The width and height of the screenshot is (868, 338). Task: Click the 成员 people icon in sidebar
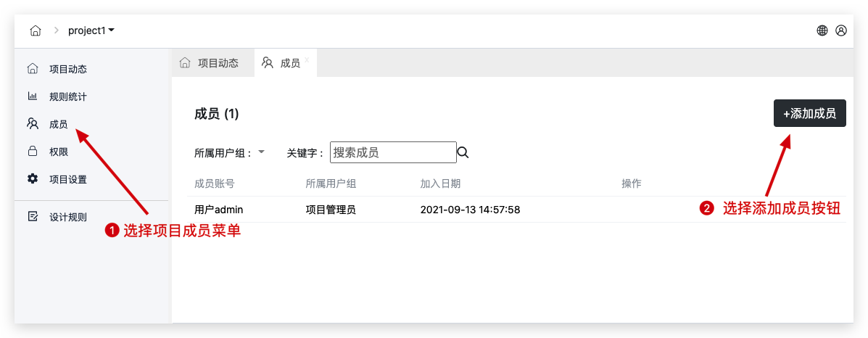pyautogui.click(x=33, y=124)
